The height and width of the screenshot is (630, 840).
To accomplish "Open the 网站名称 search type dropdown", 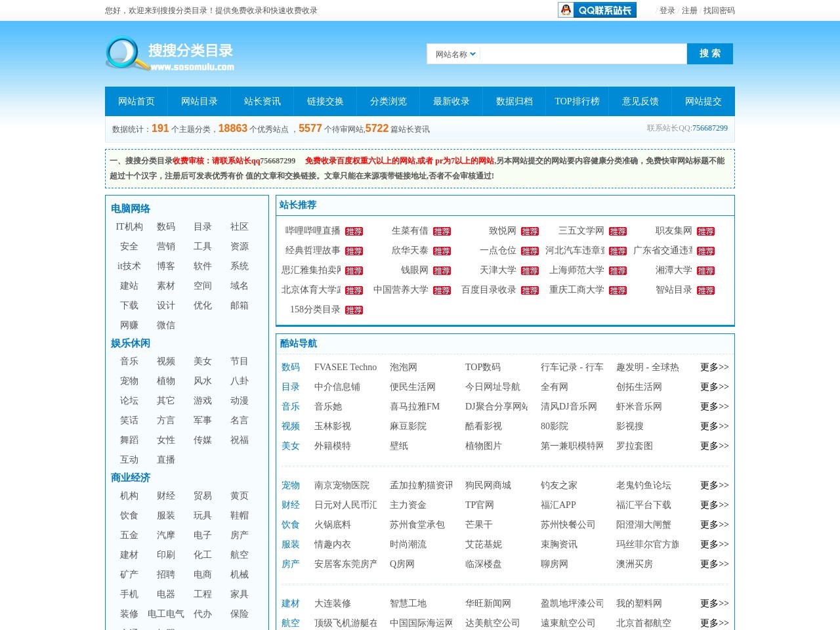I will (x=454, y=54).
